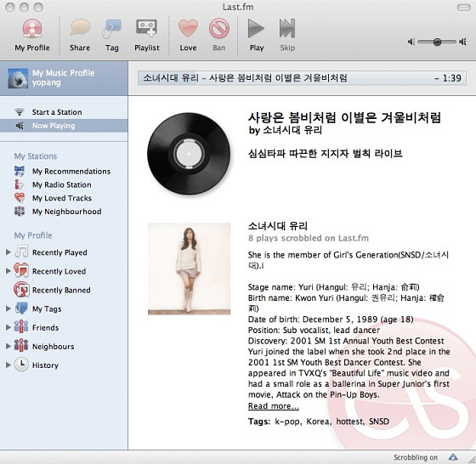Click the History clock icon

pyautogui.click(x=21, y=365)
